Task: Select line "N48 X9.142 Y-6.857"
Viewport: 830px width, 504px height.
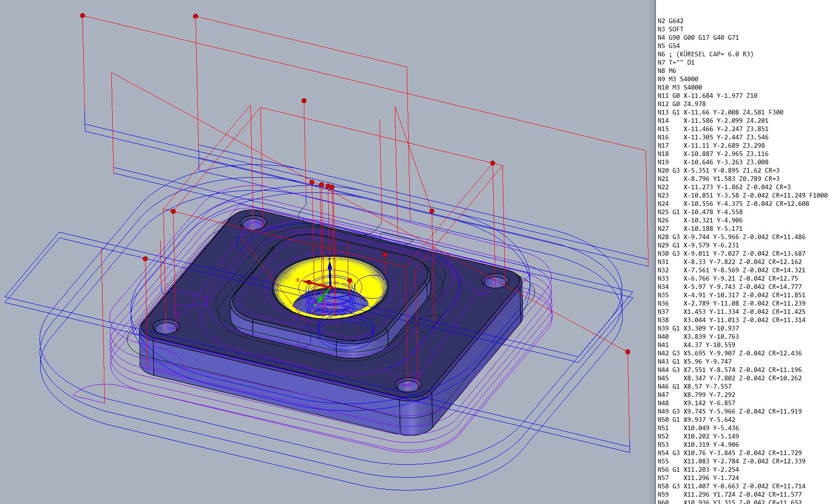Action: tap(697, 403)
